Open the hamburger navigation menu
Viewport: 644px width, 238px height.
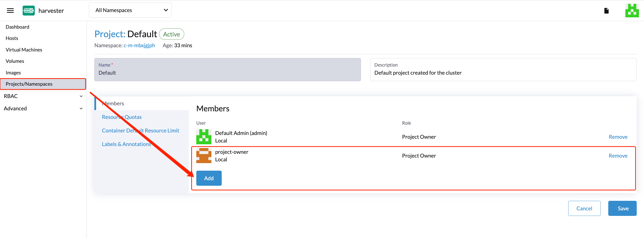(x=10, y=11)
